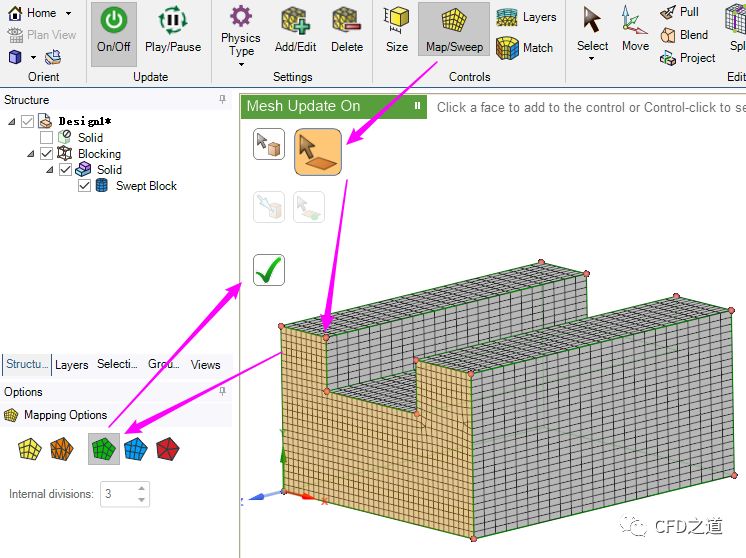Image resolution: width=746 pixels, height=558 pixels.
Task: Toggle Solid under Blocking checkbox
Action: coord(65,170)
